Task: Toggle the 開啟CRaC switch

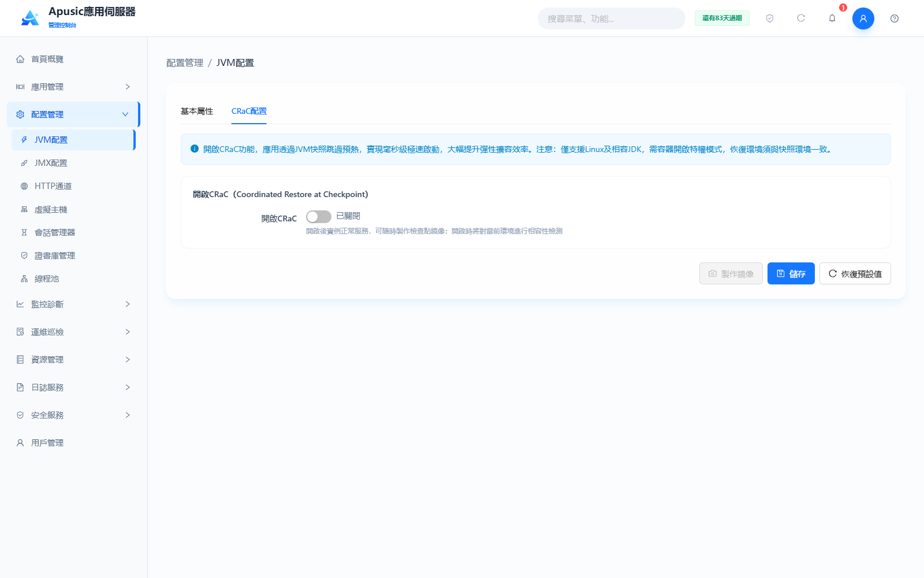Action: pyautogui.click(x=319, y=217)
